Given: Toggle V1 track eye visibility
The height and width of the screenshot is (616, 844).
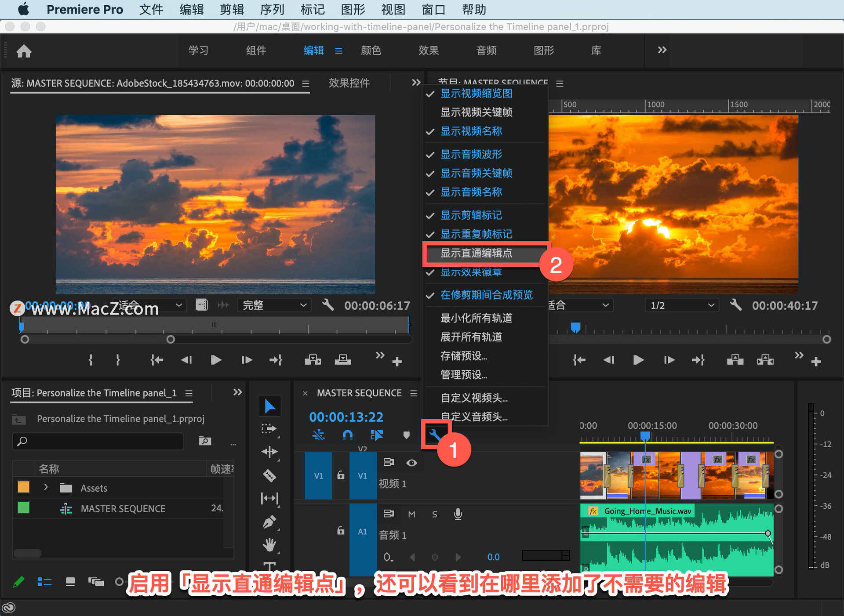Looking at the screenshot, I should 411,463.
